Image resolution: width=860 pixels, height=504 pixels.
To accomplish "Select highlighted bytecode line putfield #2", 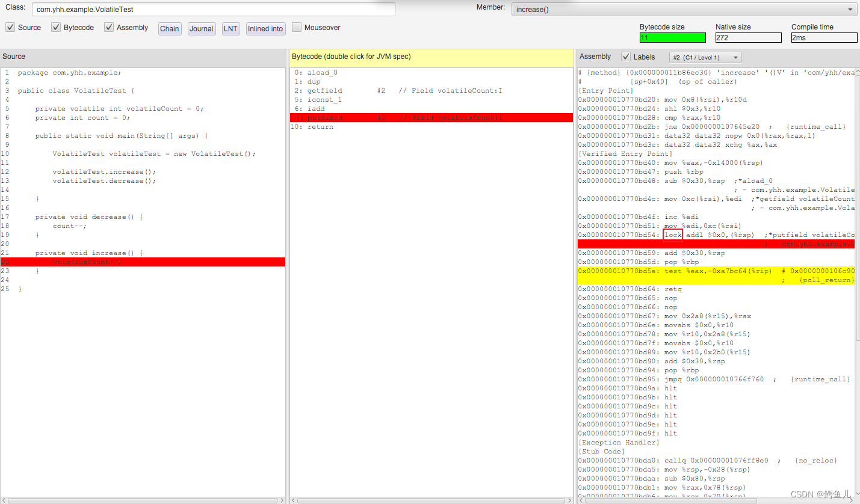I will pyautogui.click(x=432, y=117).
